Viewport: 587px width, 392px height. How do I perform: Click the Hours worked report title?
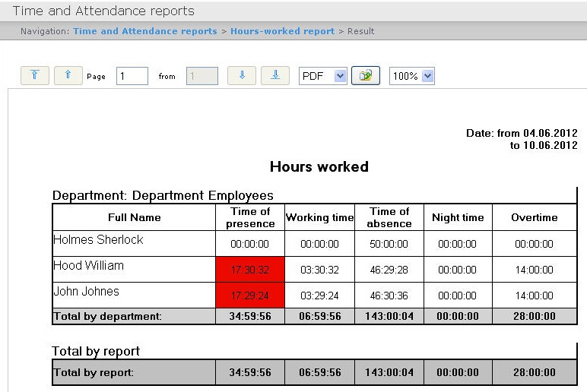click(319, 166)
